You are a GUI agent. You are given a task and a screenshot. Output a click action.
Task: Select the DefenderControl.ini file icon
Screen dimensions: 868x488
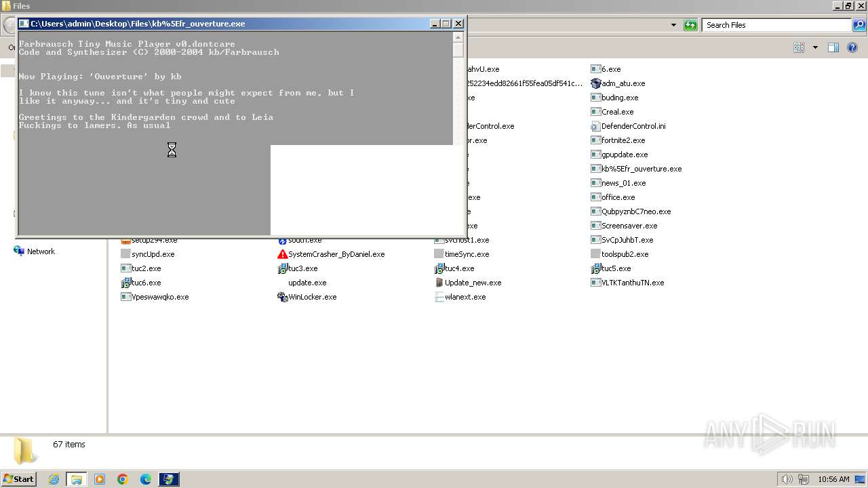596,126
